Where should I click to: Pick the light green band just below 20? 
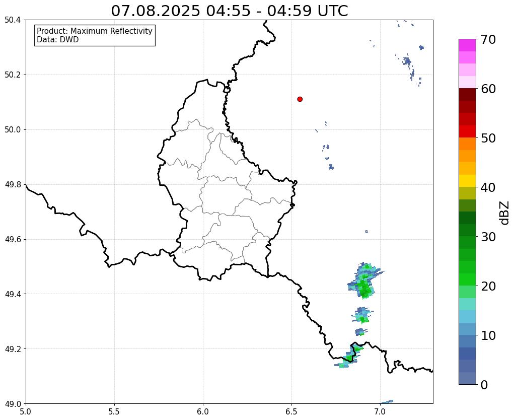(467, 292)
